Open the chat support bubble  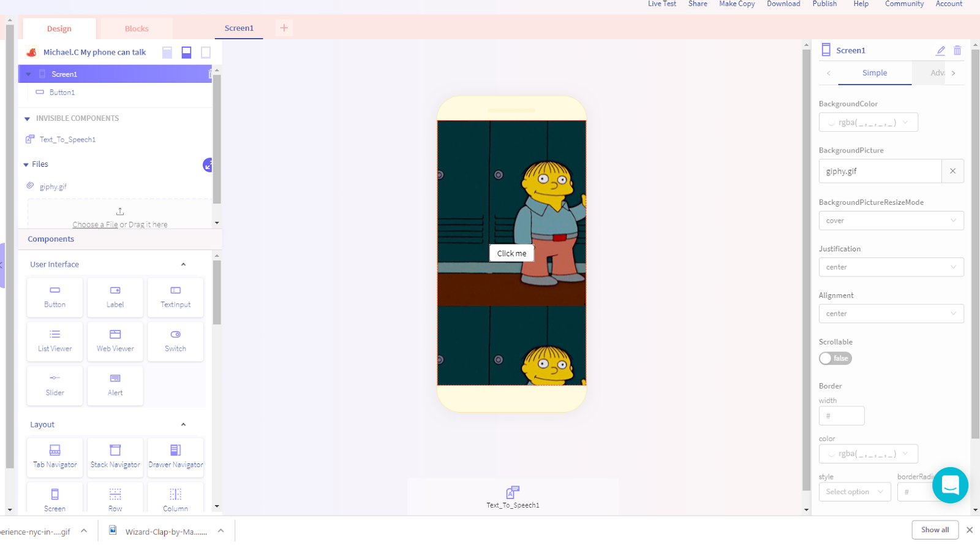coord(950,485)
